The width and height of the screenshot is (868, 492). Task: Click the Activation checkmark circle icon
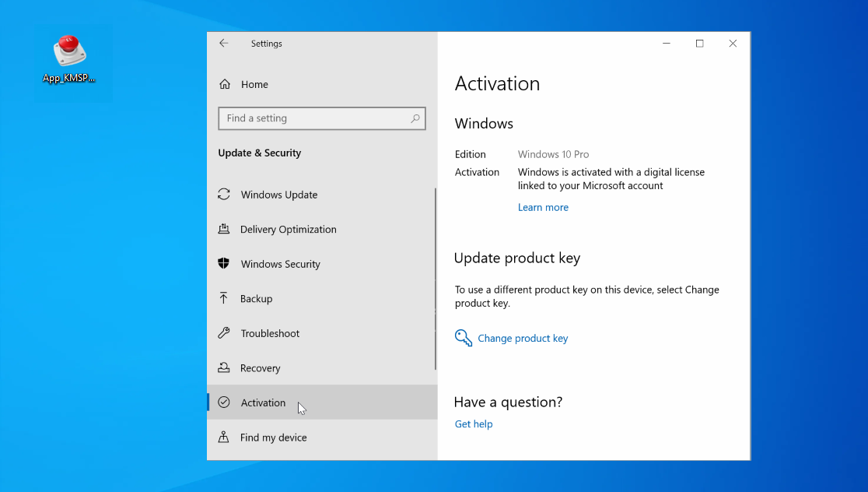pos(224,402)
